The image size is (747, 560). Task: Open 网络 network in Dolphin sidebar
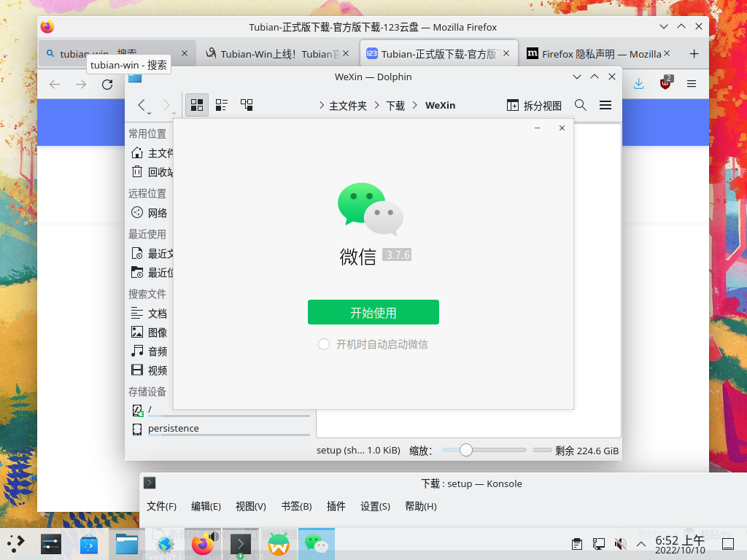pyautogui.click(x=149, y=213)
